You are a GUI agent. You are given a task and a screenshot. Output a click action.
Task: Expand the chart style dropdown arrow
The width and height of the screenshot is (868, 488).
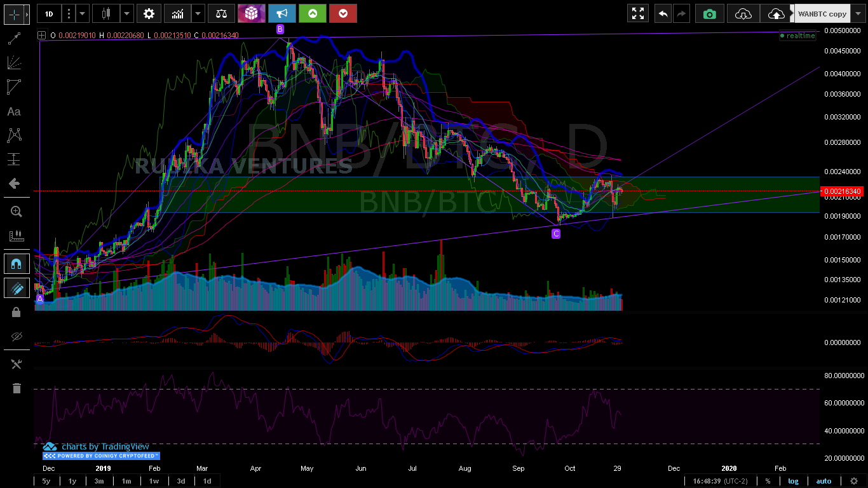click(127, 13)
